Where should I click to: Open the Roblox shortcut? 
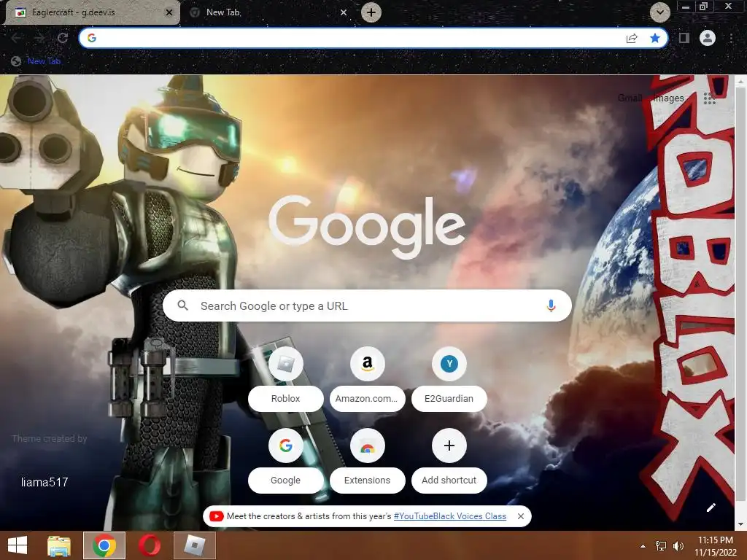pos(285,365)
